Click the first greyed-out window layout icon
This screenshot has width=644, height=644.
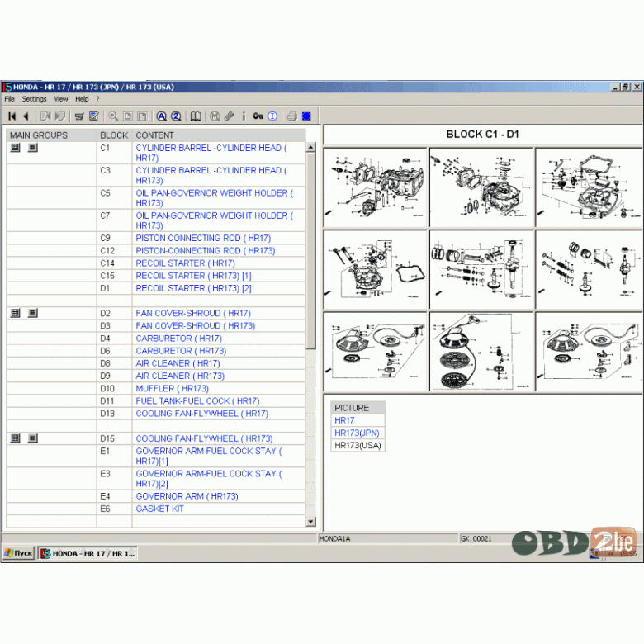tap(128, 116)
